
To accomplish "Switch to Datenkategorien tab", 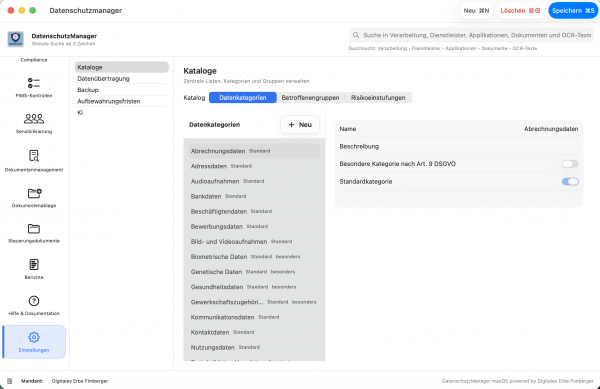I will (x=243, y=98).
